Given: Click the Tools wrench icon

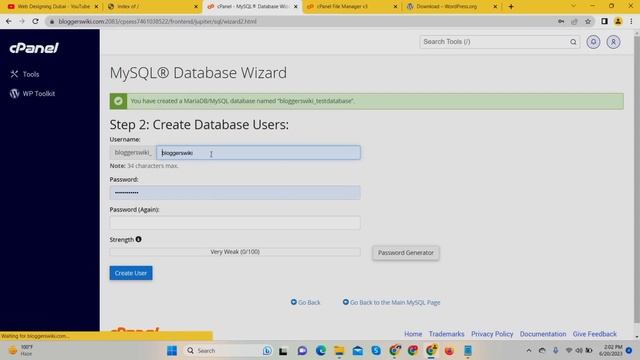Looking at the screenshot, I should (14, 74).
